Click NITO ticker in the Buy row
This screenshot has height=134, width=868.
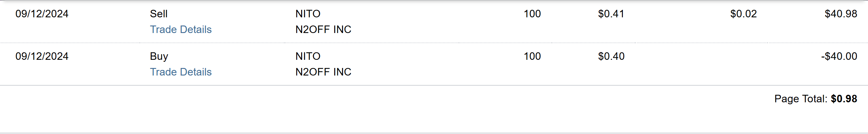[x=308, y=56]
